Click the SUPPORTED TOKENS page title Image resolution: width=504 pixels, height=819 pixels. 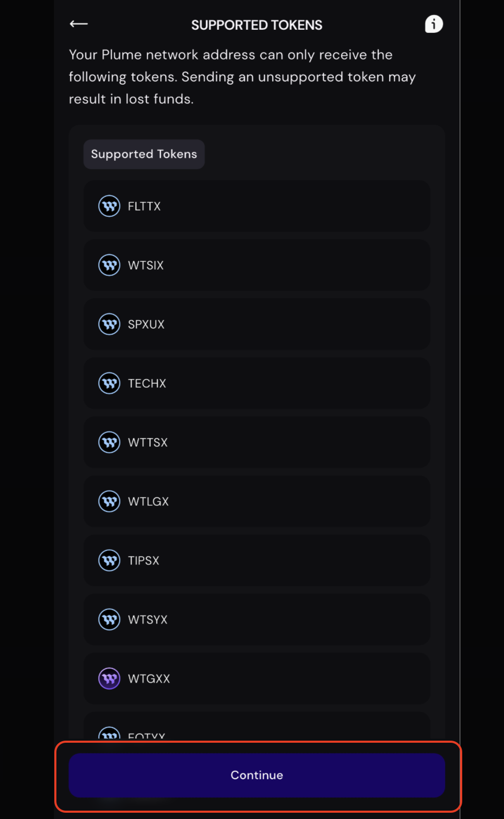[x=256, y=25]
